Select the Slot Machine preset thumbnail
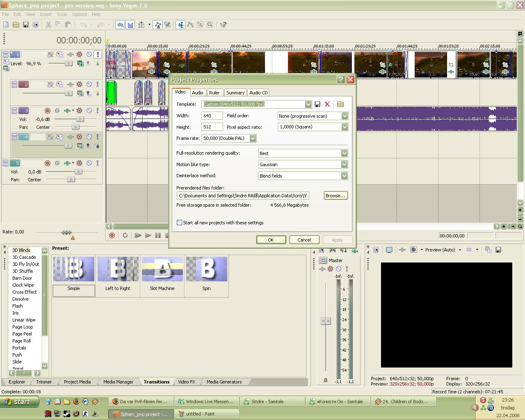The image size is (525, 420). 162,269
